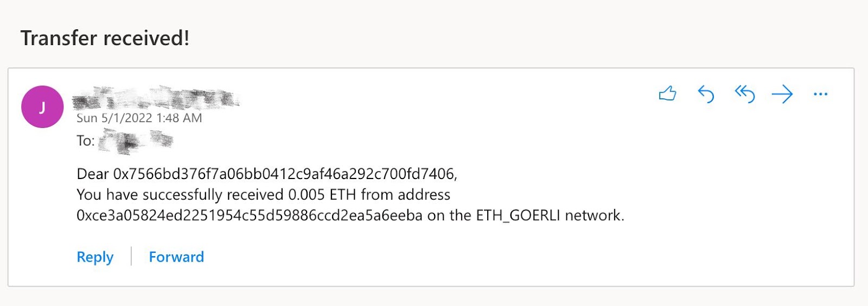Click the single-arrow Reply icon
The height and width of the screenshot is (306, 868).
click(706, 94)
